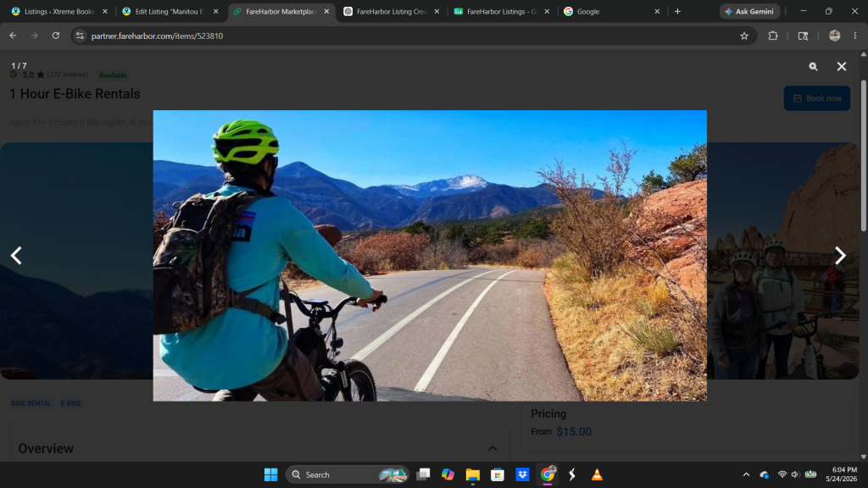This screenshot has height=488, width=868.
Task: View site information icon in address bar
Action: click(x=80, y=36)
